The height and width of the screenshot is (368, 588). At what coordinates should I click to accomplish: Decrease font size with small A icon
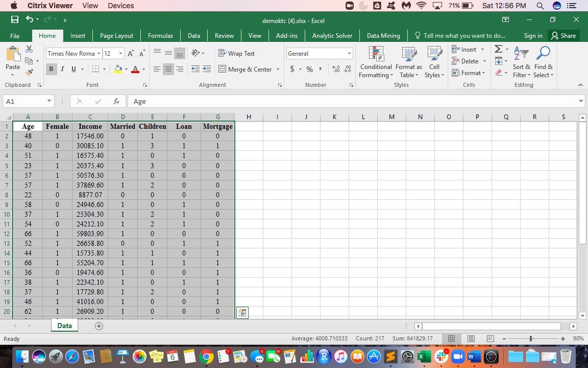tap(142, 53)
